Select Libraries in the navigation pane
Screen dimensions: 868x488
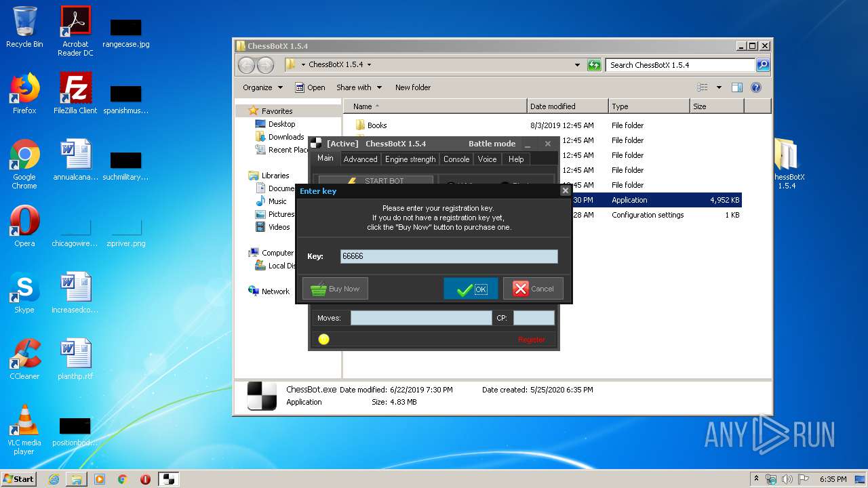point(275,176)
